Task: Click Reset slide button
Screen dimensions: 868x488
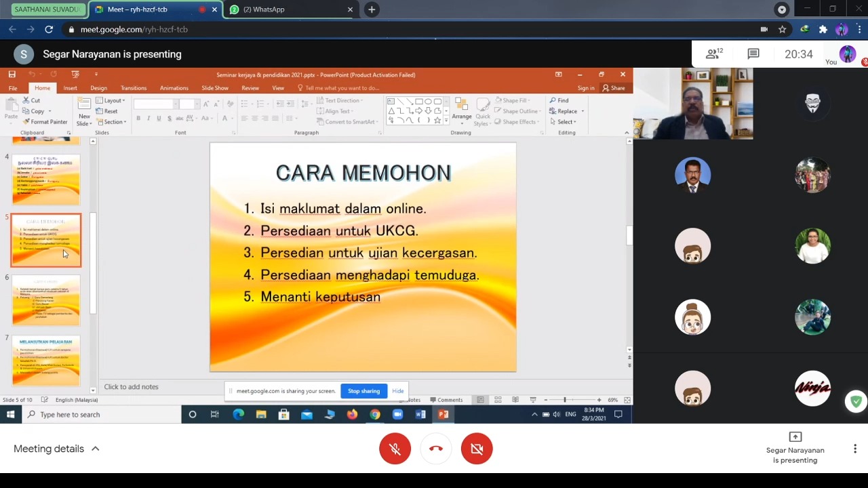Action: coord(107,111)
